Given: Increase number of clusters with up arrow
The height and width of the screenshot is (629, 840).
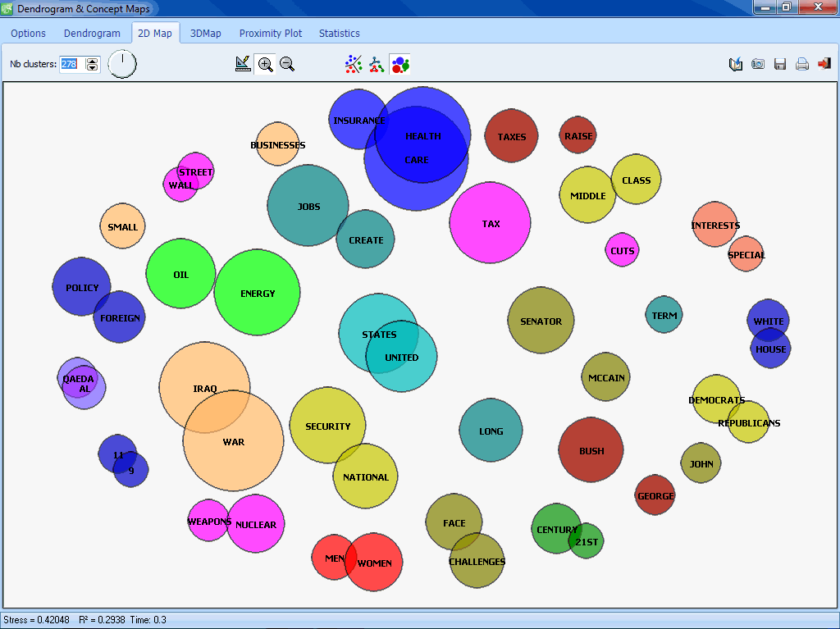Looking at the screenshot, I should [92, 60].
